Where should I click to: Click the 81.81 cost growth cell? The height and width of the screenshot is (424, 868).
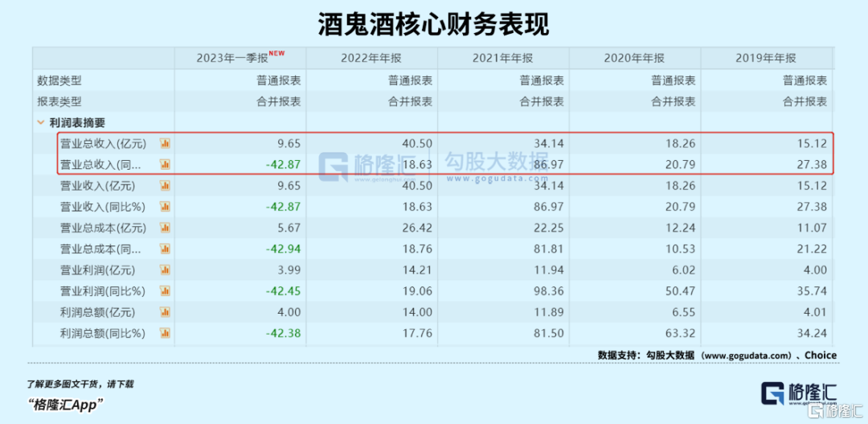coord(550,249)
